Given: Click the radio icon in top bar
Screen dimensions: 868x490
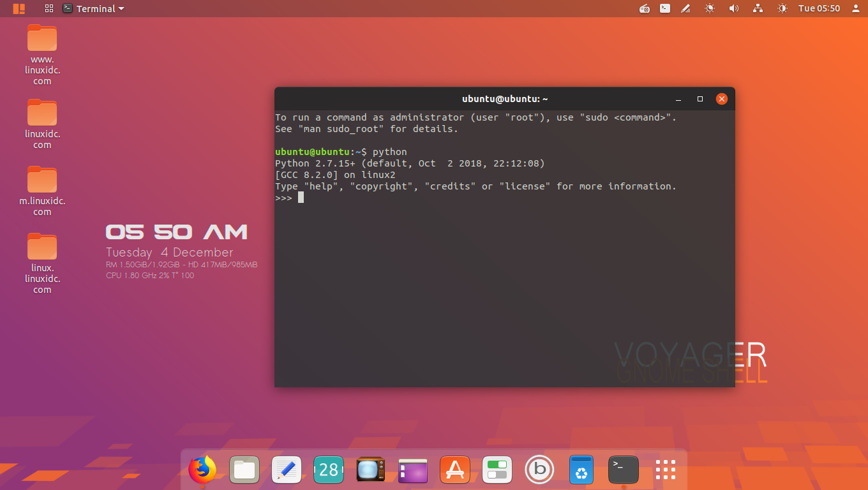Looking at the screenshot, I should click(645, 9).
